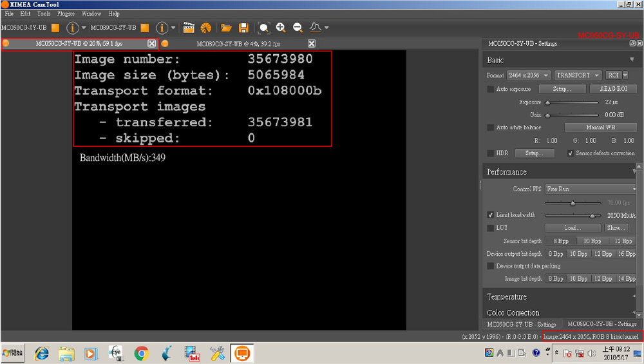Stop acquisition for camera MC050CG-SY-UB

click(55, 28)
